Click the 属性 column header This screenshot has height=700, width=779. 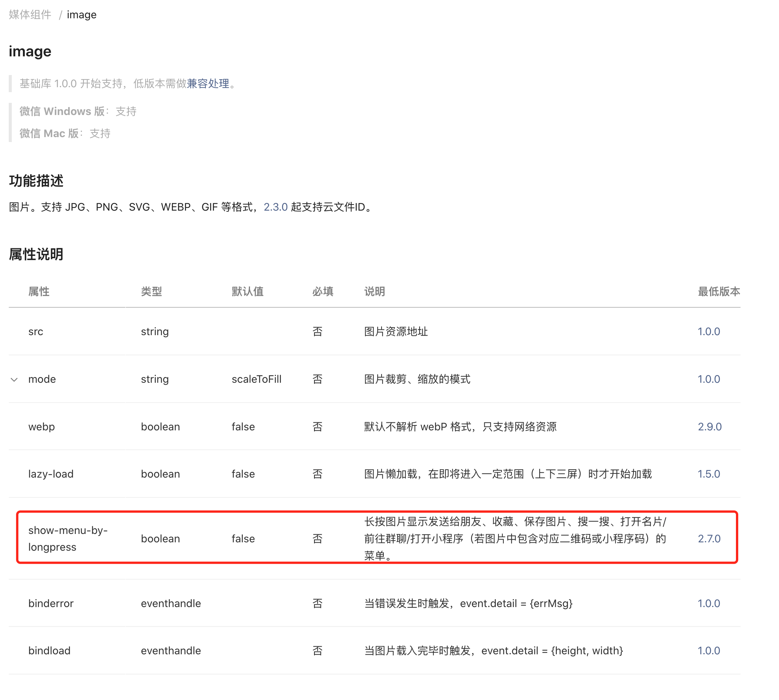(39, 291)
